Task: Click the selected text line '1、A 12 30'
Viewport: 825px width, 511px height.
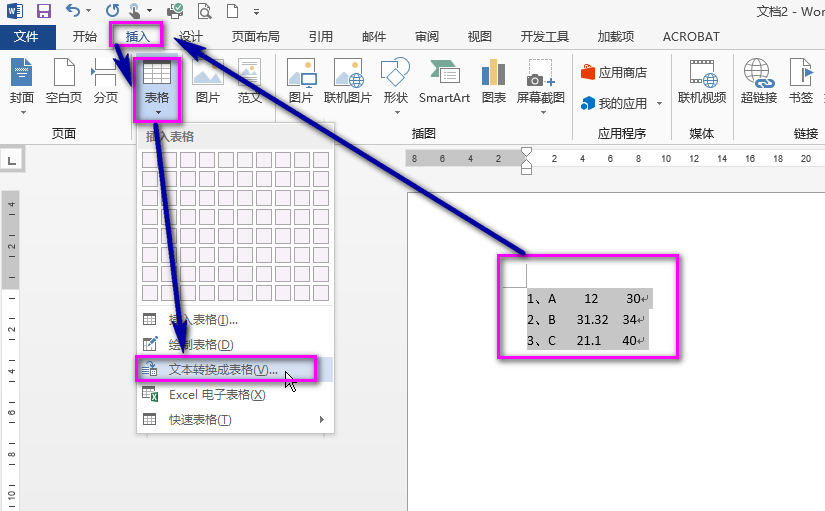Action: point(588,299)
